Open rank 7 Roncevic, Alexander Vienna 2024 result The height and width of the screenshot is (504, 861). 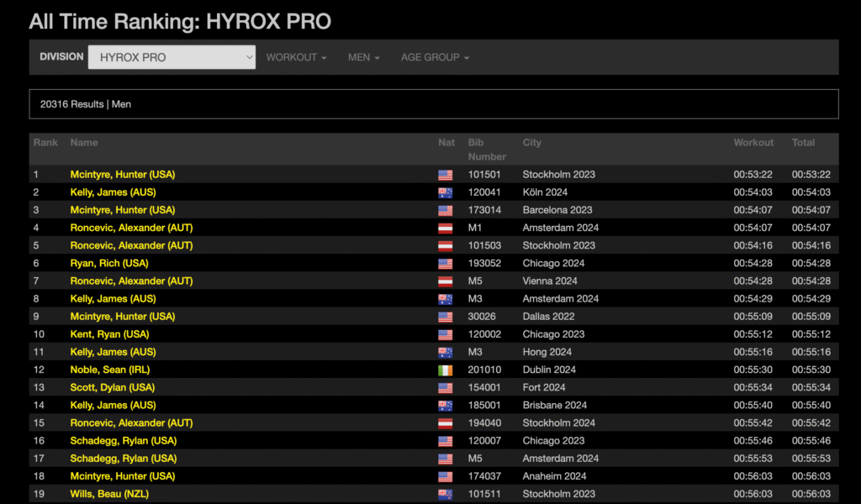(131, 281)
